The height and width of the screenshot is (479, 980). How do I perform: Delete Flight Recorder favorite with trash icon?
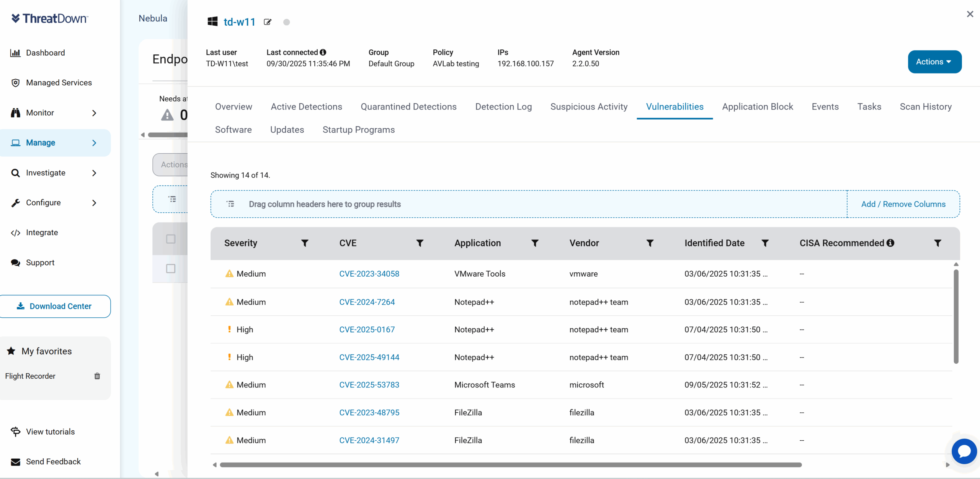coord(97,376)
